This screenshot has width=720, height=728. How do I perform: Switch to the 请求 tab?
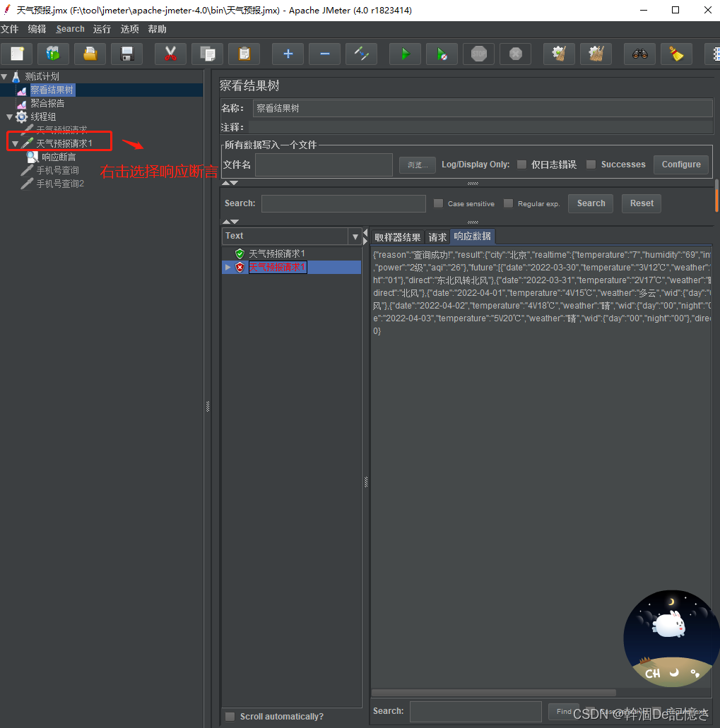pos(437,237)
